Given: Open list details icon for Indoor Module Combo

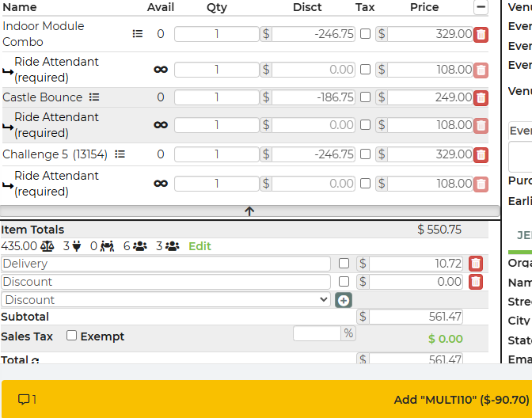Looking at the screenshot, I should coord(138,34).
